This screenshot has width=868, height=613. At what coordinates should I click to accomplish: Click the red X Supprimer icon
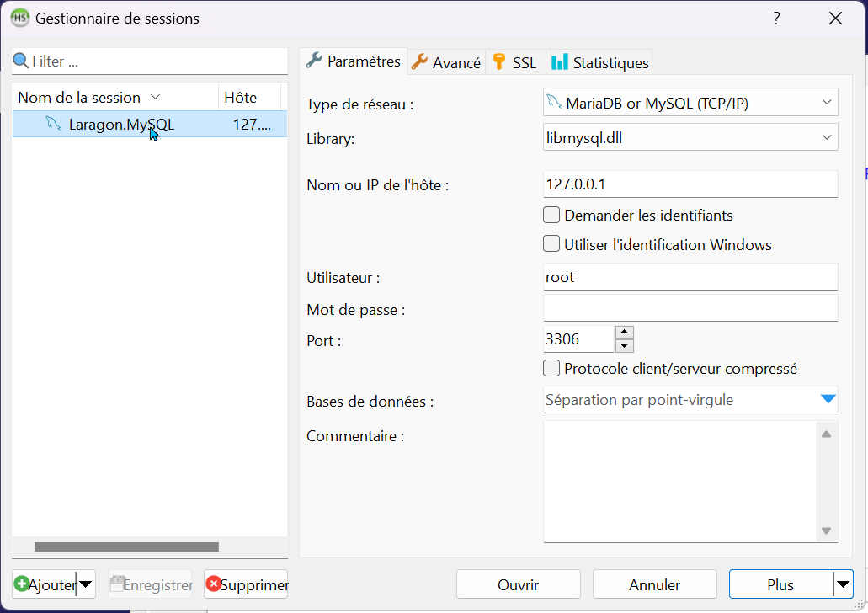pos(214,584)
